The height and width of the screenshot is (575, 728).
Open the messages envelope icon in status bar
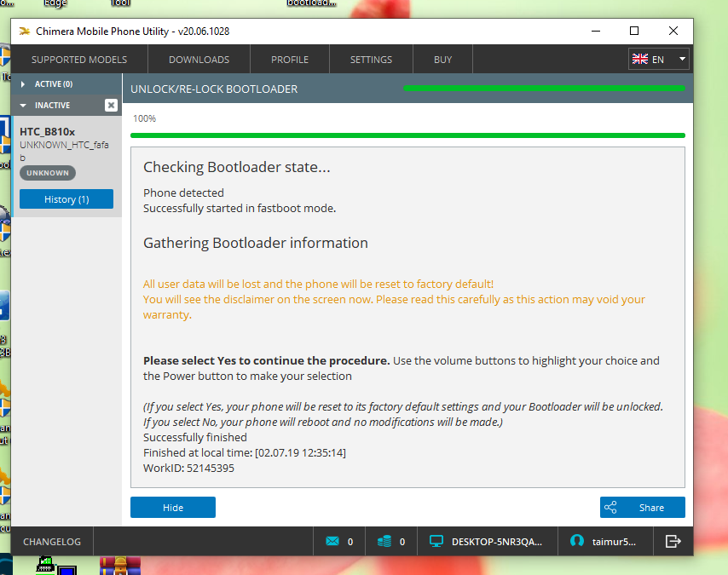click(x=332, y=541)
